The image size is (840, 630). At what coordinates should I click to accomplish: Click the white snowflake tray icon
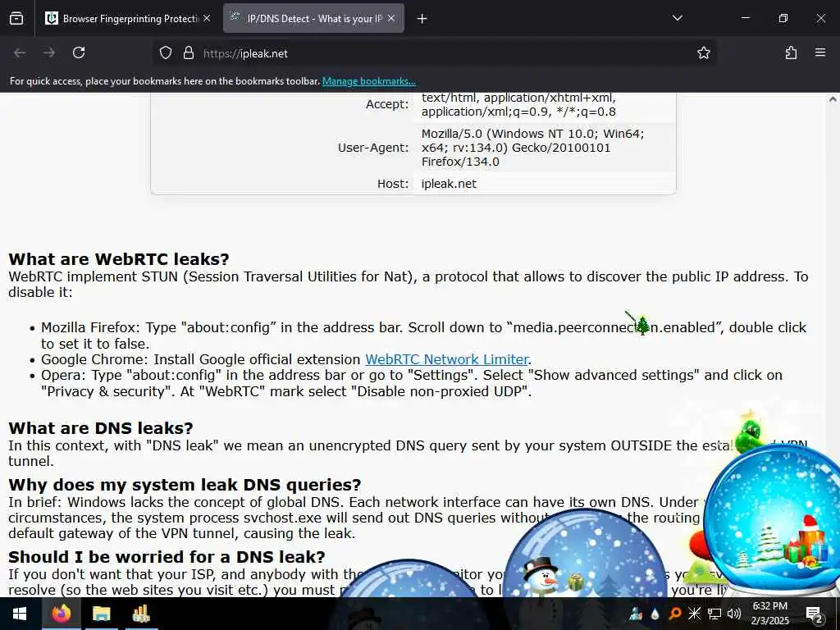tap(694, 614)
